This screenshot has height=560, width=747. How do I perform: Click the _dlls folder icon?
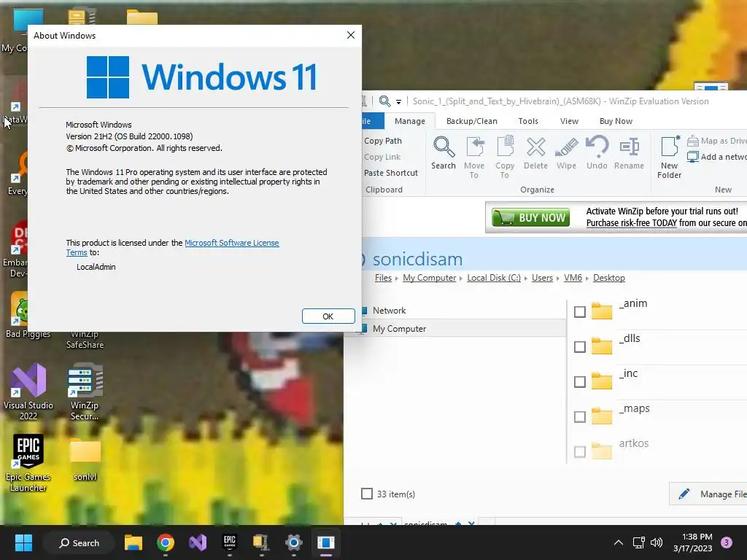tap(602, 346)
